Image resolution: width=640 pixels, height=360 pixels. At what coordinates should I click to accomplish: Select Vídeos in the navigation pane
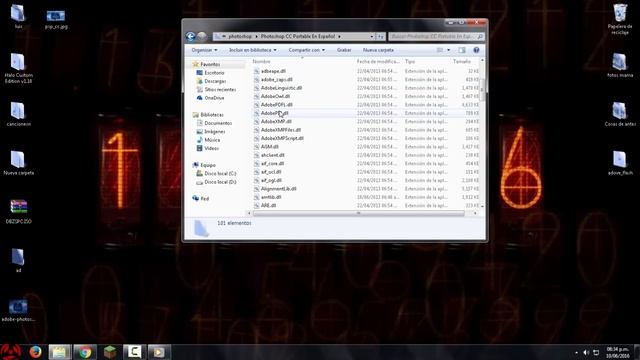[208, 148]
